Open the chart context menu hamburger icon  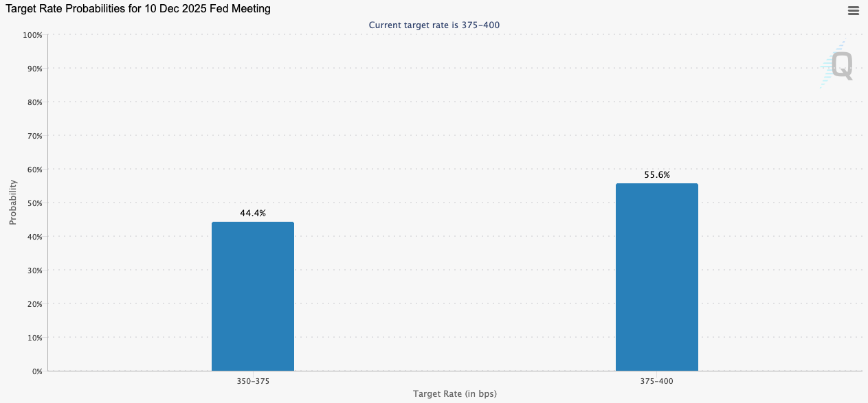853,10
